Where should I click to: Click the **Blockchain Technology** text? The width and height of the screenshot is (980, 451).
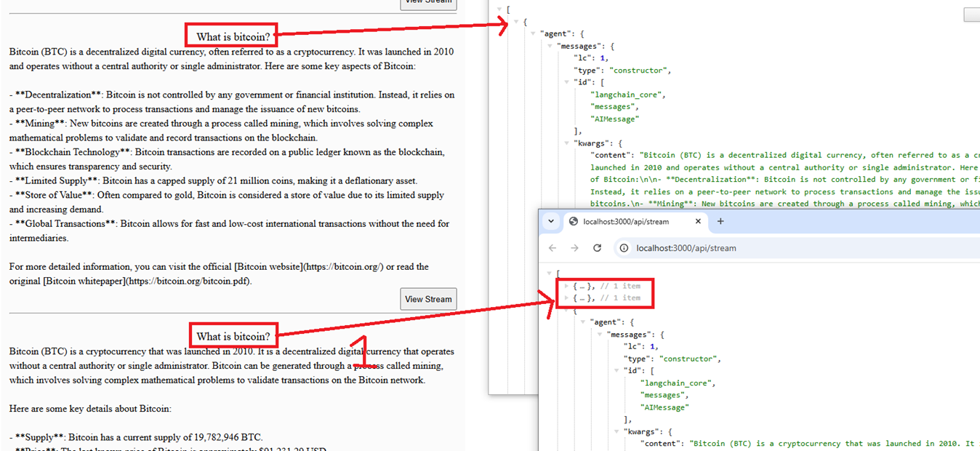(x=73, y=152)
